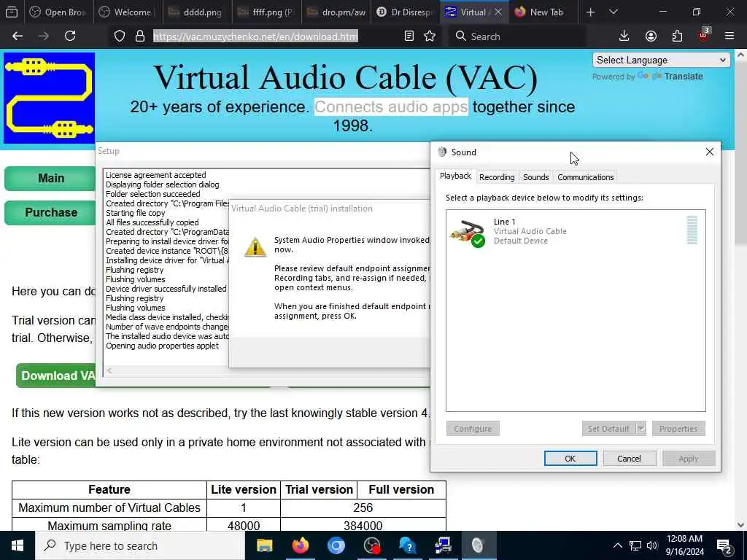Switch to the Welcome browser tab
The height and width of the screenshot is (560, 747).
point(128,12)
